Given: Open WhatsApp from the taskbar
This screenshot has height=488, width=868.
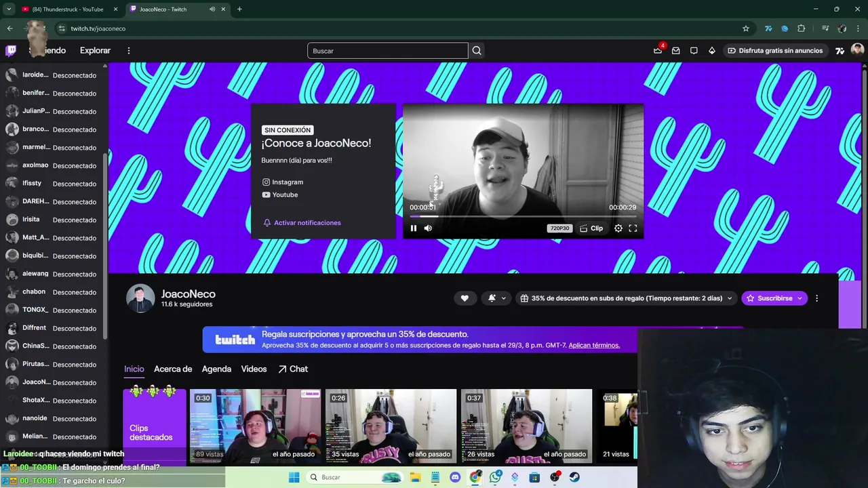Looking at the screenshot, I should [495, 477].
